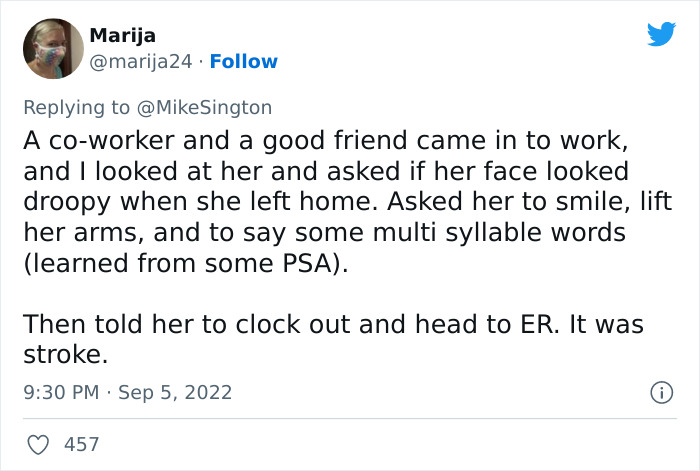This screenshot has width=700, height=471.
Task: Click the 9:30 PM time text
Action: [x=61, y=392]
